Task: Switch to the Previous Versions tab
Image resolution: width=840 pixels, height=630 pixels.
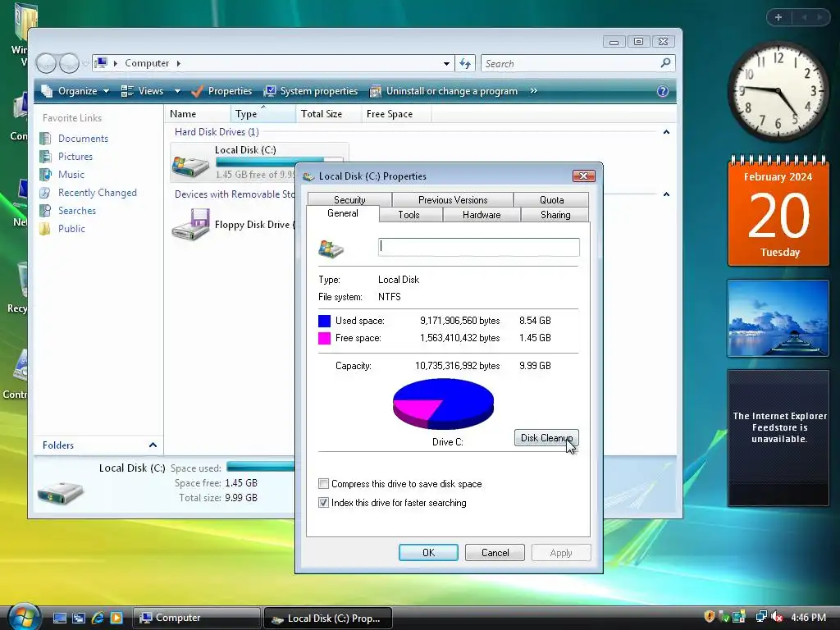Action: tap(453, 200)
